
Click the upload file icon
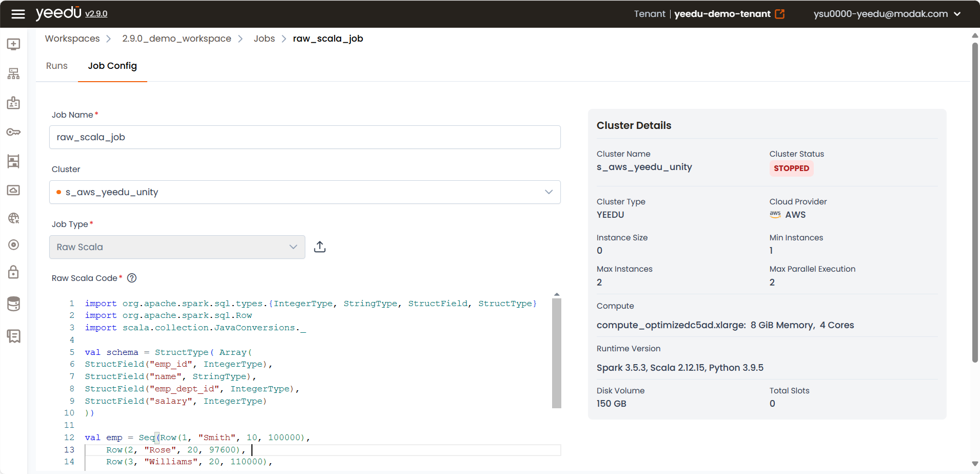click(x=320, y=247)
